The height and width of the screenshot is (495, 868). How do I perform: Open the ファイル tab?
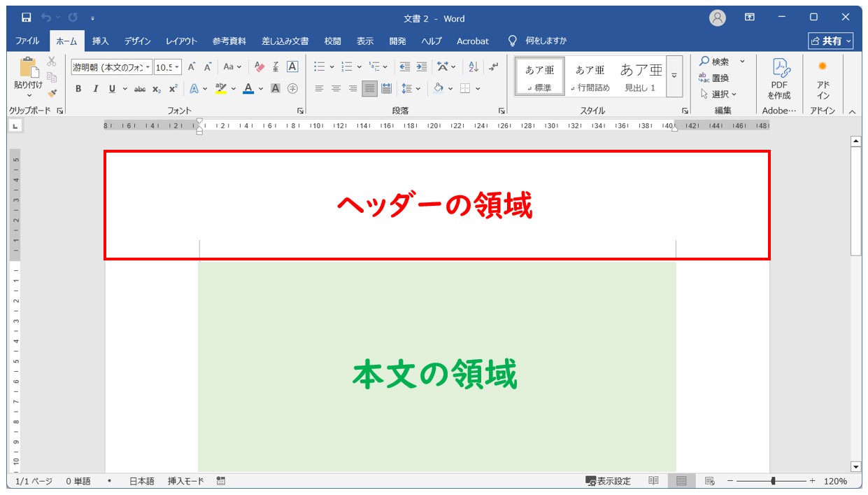coord(27,41)
